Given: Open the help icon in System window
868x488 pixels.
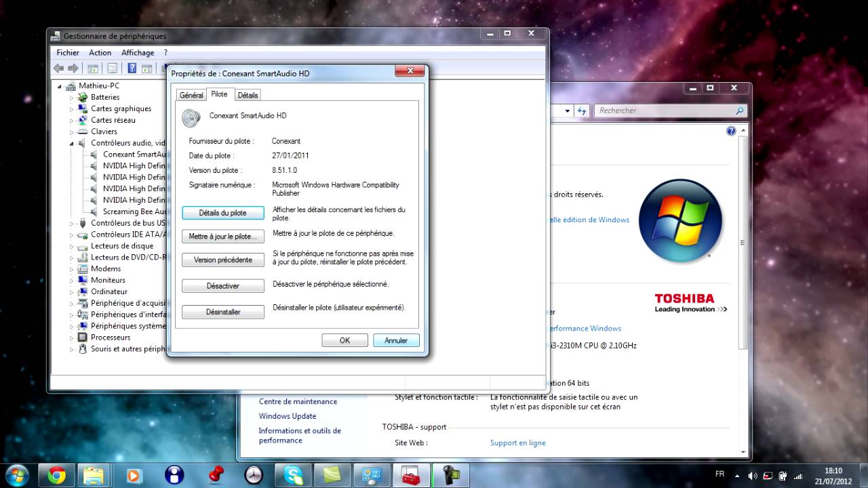Looking at the screenshot, I should (731, 131).
